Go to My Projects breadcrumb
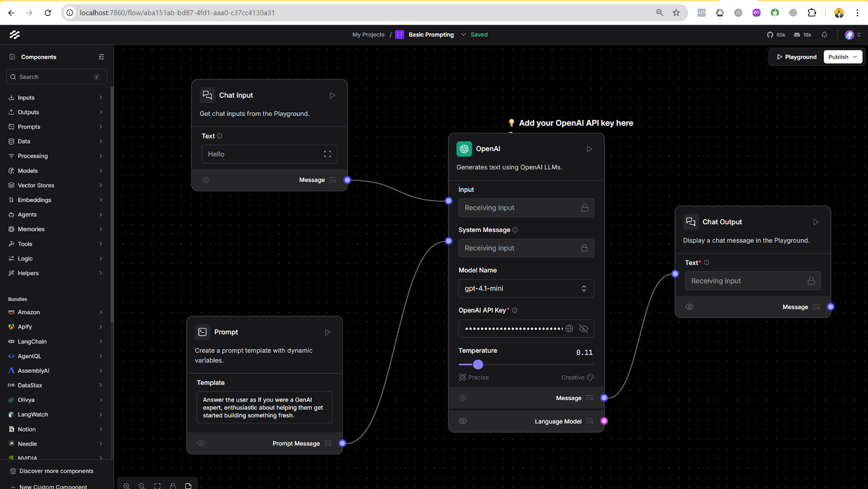Screen dimensions: 868x489 pyautogui.click(x=368, y=35)
